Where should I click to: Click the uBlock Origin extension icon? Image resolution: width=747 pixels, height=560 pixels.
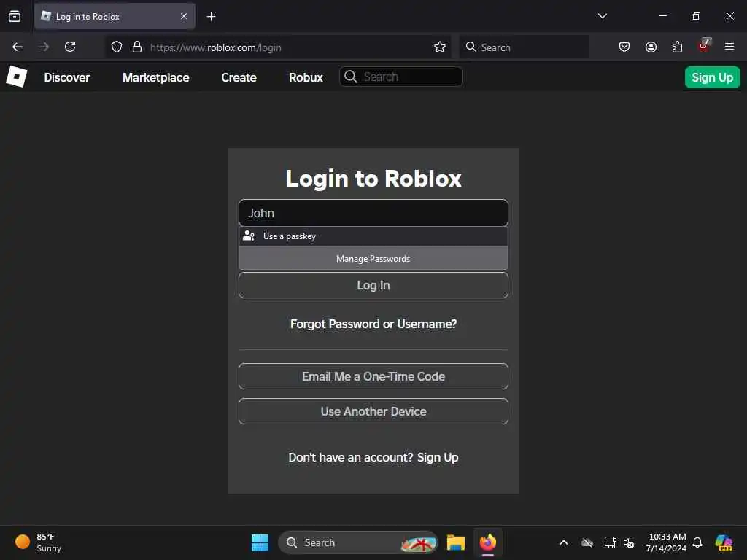704,46
